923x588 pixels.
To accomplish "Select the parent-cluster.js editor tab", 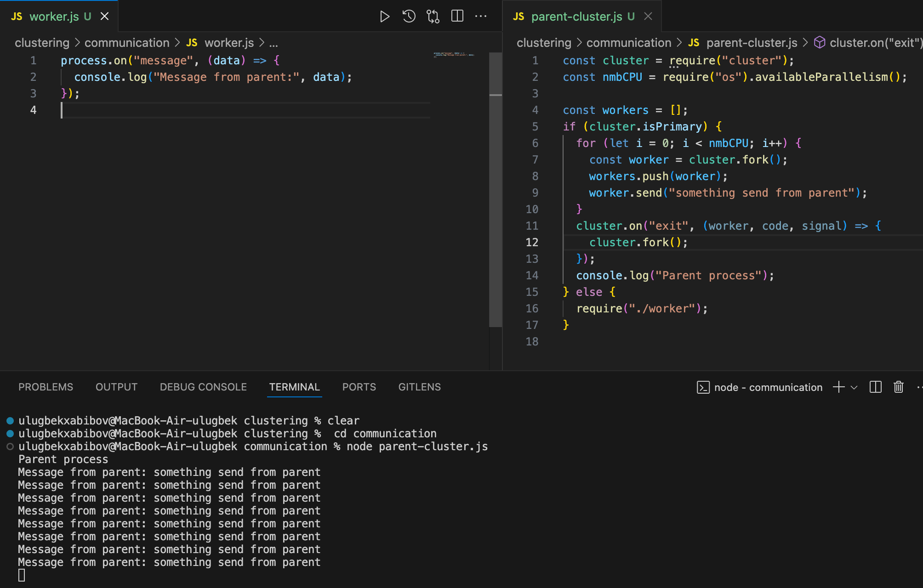I will tap(582, 17).
